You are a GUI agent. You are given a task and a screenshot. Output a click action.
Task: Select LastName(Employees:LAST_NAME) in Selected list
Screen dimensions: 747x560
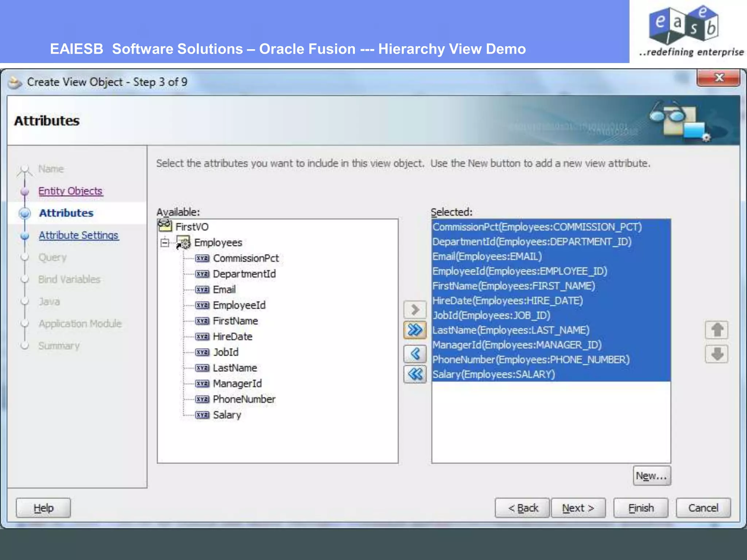coord(551,330)
